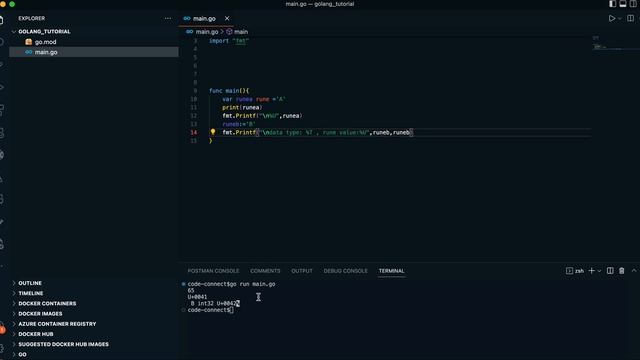Switch to the COMMENTS panel tab
Image resolution: width=640 pixels, height=360 pixels.
click(265, 271)
